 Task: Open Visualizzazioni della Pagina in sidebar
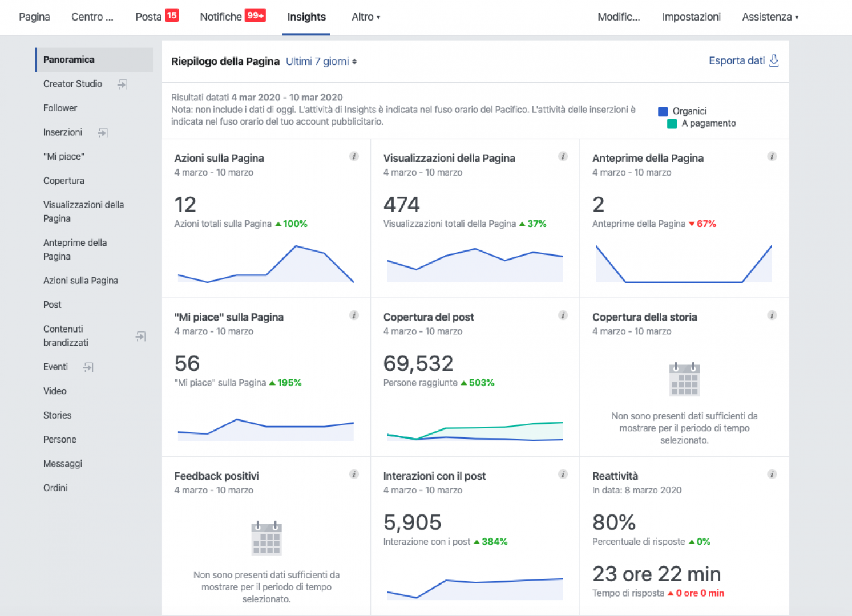pyautogui.click(x=83, y=212)
